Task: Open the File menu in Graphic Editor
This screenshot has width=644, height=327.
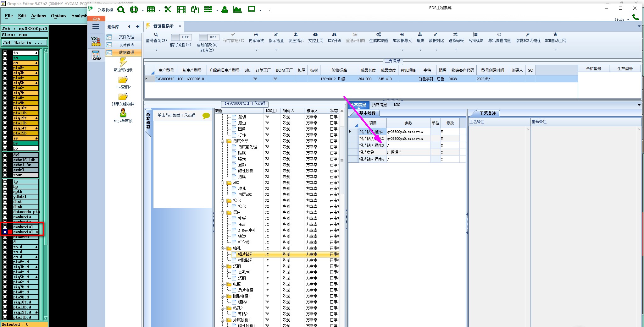Action: (9, 16)
